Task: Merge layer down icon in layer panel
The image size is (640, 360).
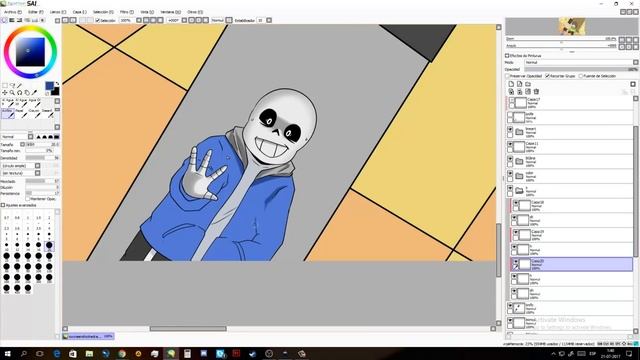Action: click(519, 92)
